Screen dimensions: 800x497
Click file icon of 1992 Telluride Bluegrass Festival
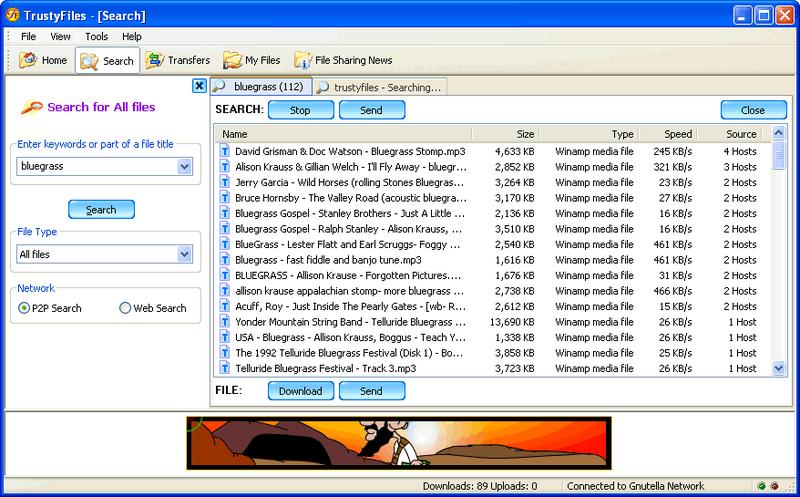tap(224, 352)
